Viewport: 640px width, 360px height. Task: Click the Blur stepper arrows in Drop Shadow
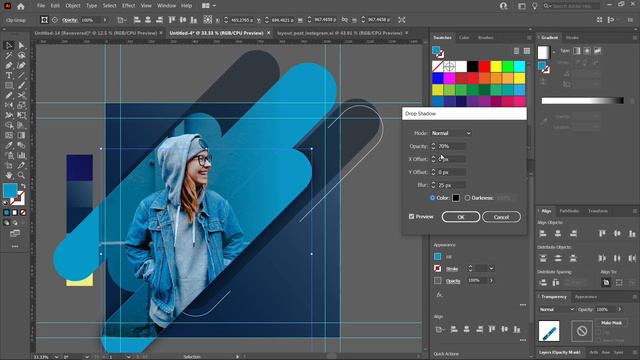[x=433, y=185]
